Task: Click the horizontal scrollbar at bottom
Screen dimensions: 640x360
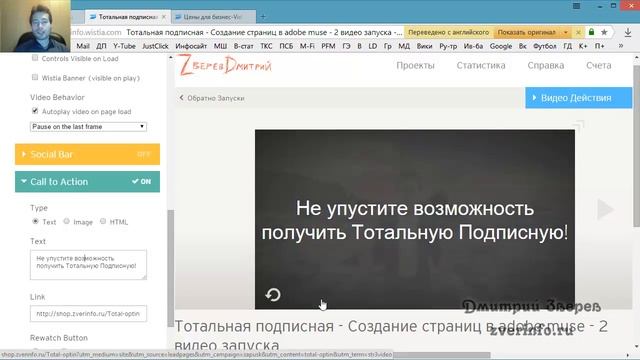Action: (442, 355)
